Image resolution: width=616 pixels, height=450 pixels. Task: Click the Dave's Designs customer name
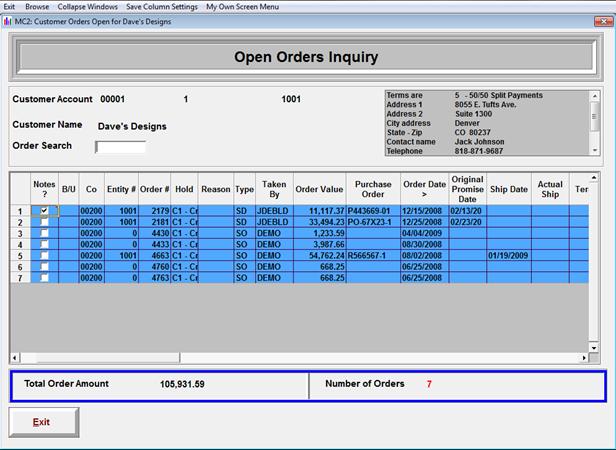pyautogui.click(x=132, y=127)
